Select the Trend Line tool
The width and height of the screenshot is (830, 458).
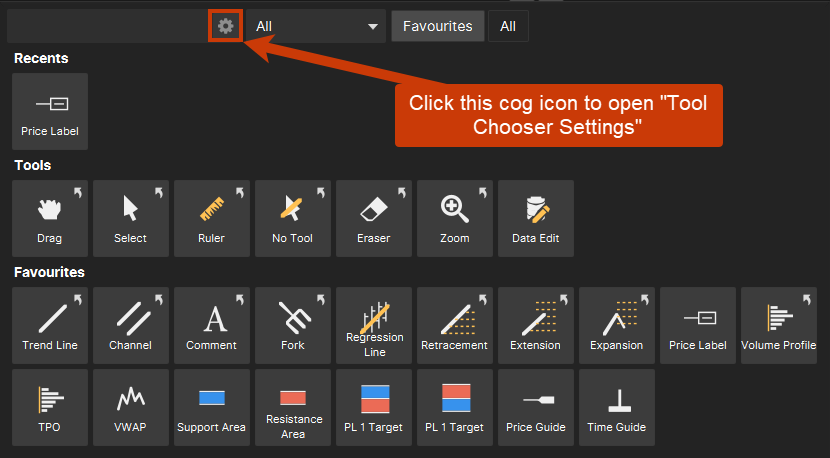pyautogui.click(x=50, y=325)
